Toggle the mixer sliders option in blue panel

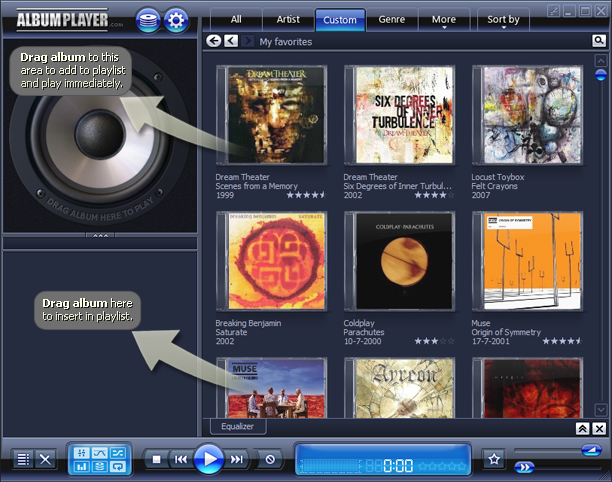82,453
